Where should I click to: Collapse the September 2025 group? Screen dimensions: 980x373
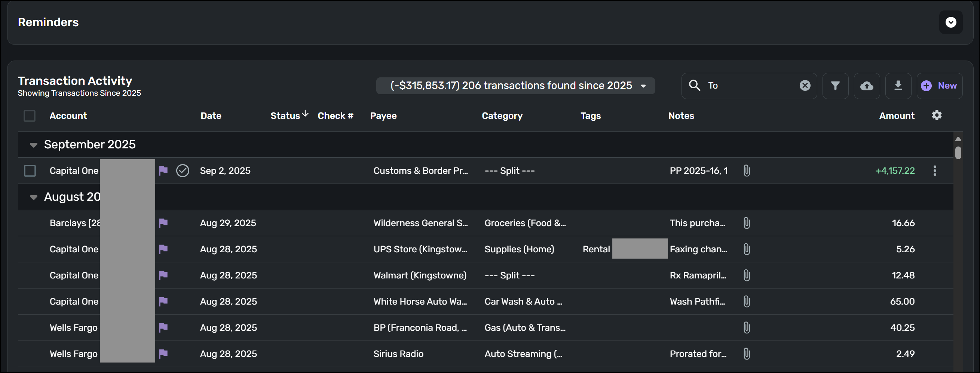coord(34,145)
